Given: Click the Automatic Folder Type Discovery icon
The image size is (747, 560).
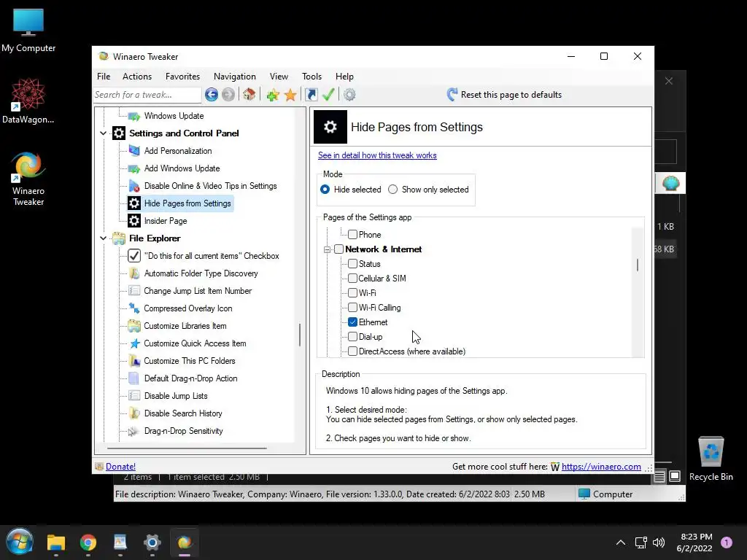Looking at the screenshot, I should click(x=134, y=273).
